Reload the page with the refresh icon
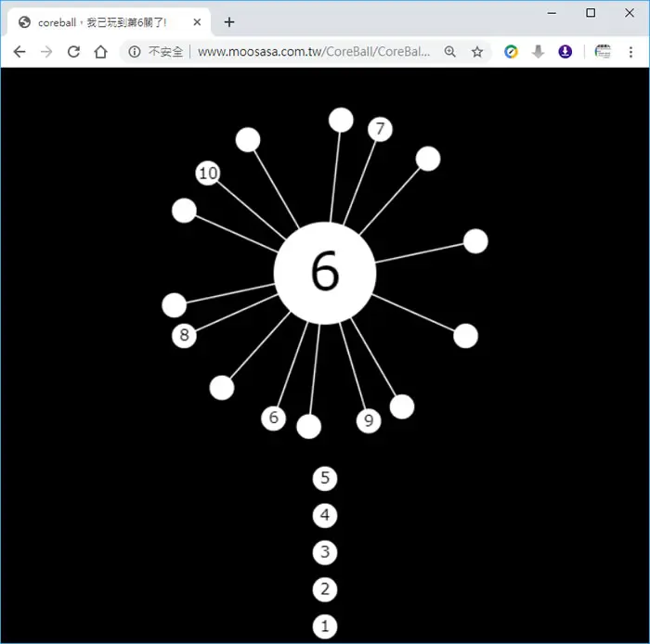This screenshot has width=650, height=644. pyautogui.click(x=73, y=52)
